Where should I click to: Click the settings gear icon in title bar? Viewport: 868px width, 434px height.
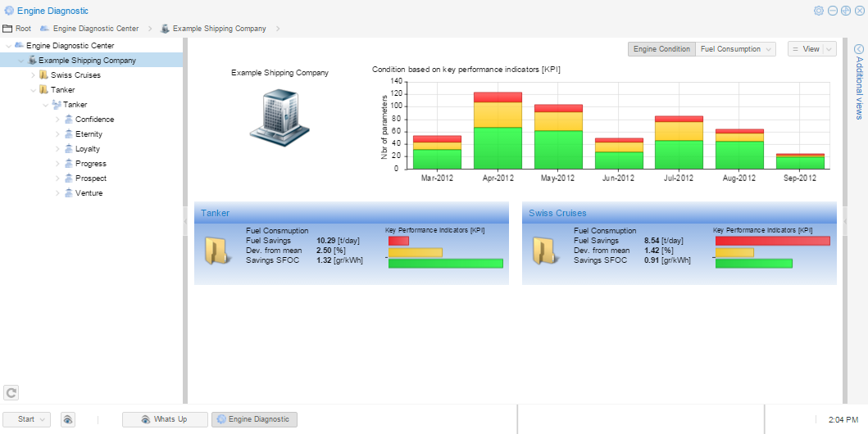819,11
